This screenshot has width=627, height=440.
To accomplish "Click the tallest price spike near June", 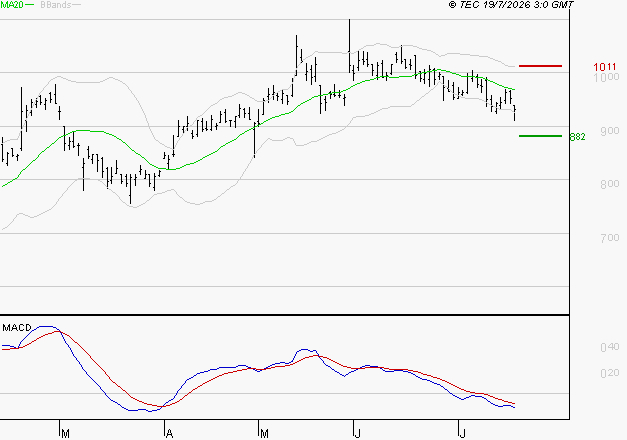I will pos(349,46).
